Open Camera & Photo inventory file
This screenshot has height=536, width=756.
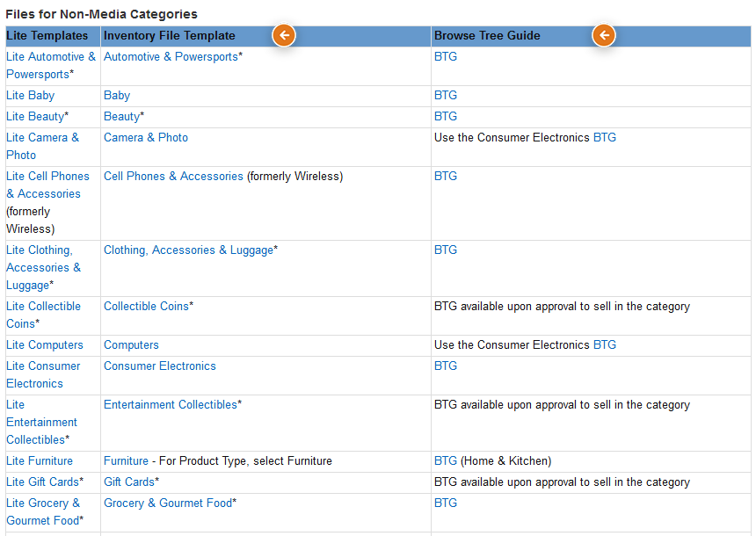(x=146, y=138)
